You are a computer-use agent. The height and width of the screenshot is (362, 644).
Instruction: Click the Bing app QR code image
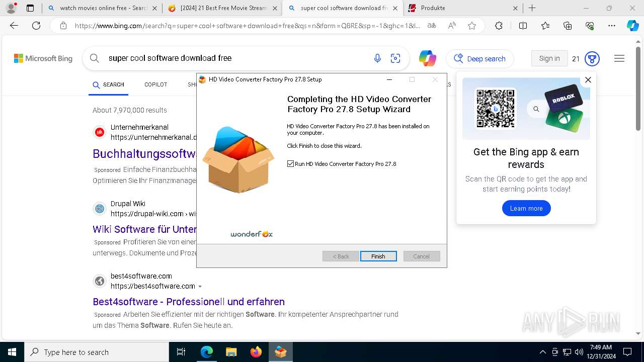[496, 108]
